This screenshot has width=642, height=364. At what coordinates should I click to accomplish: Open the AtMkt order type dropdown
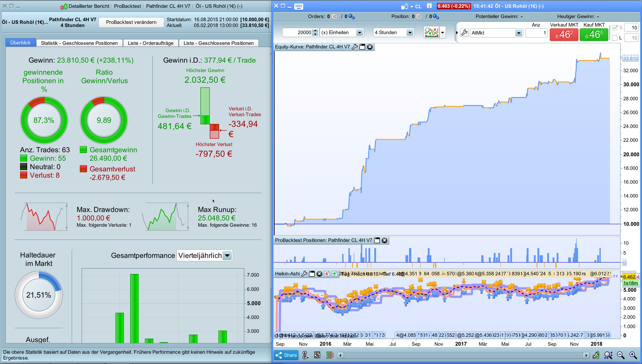coord(519,33)
